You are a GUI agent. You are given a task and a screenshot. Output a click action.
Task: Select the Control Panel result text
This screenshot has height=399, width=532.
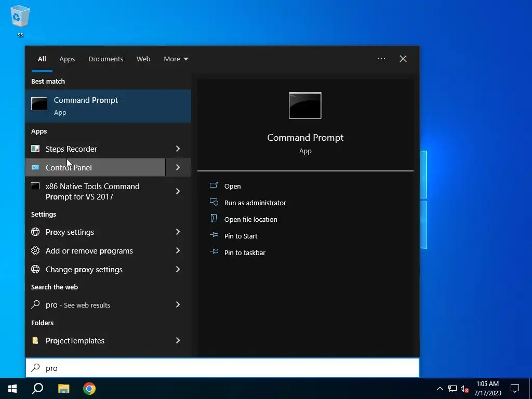click(69, 168)
